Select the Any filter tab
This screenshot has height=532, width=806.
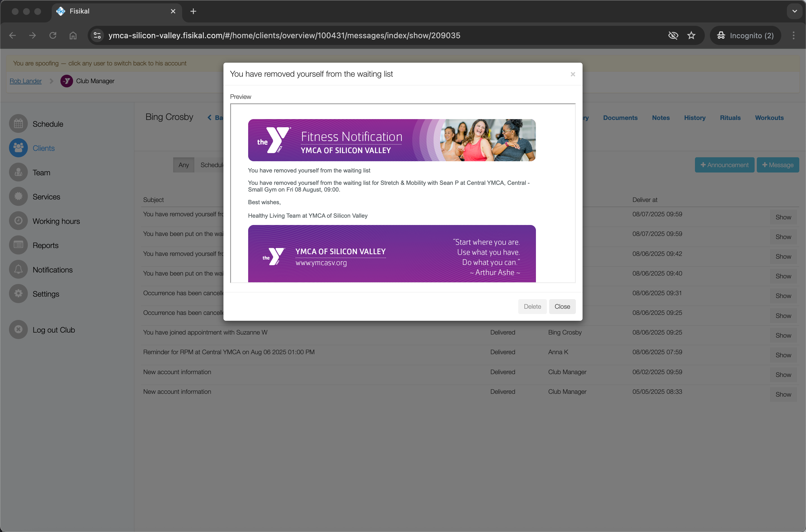[x=184, y=165]
